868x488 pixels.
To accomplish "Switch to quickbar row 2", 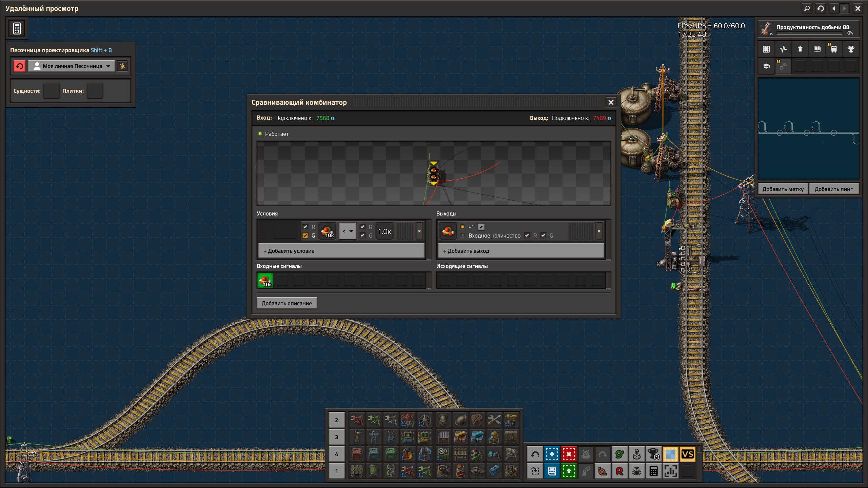I will pyautogui.click(x=336, y=420).
